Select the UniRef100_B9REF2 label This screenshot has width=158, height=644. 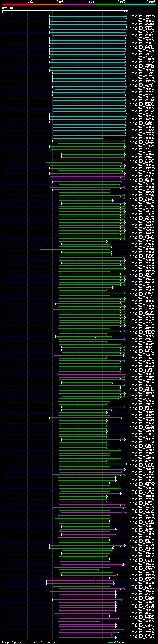pyautogui.click(x=142, y=95)
